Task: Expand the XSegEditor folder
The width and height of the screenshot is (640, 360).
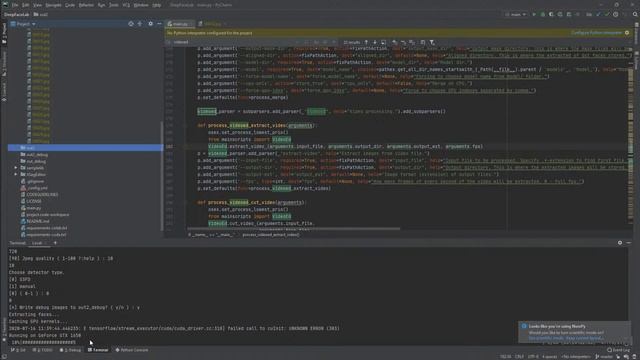Action: coord(16,174)
